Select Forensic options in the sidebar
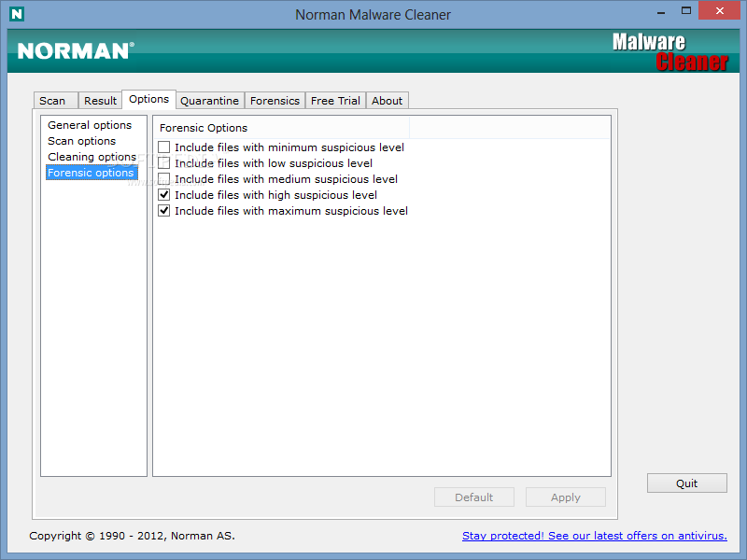Image resolution: width=747 pixels, height=560 pixels. pyautogui.click(x=92, y=173)
